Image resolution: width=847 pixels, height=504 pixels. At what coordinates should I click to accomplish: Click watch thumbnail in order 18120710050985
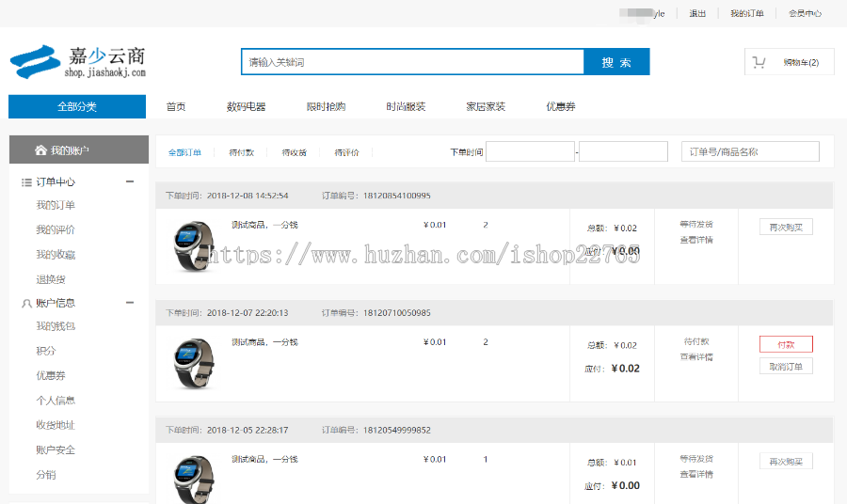click(x=194, y=363)
